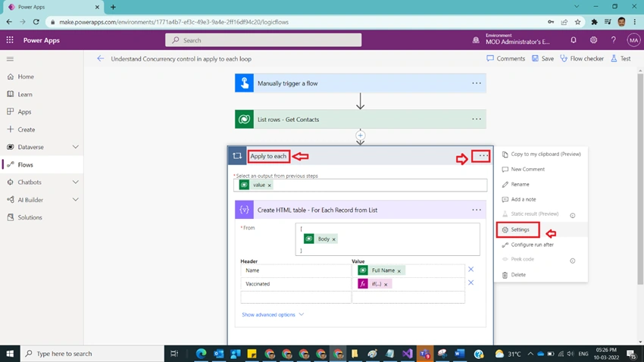Expand Show advanced options
Image resolution: width=644 pixels, height=362 pixels.
point(273,315)
